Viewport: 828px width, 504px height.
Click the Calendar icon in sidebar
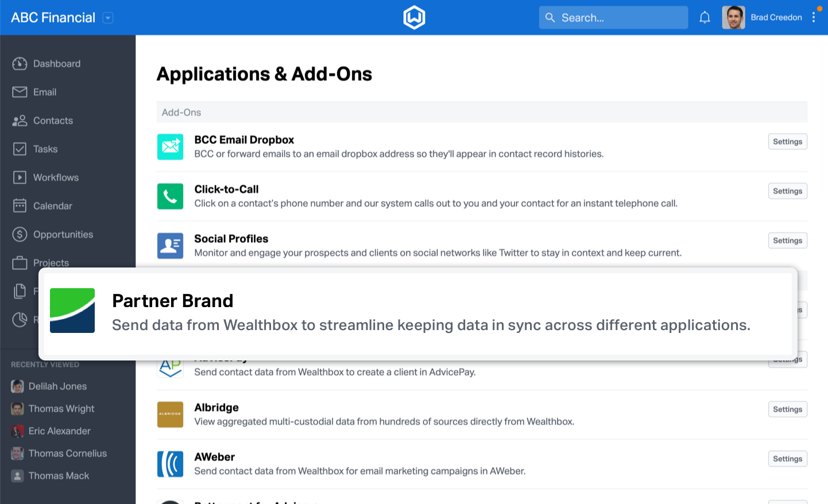pos(20,206)
